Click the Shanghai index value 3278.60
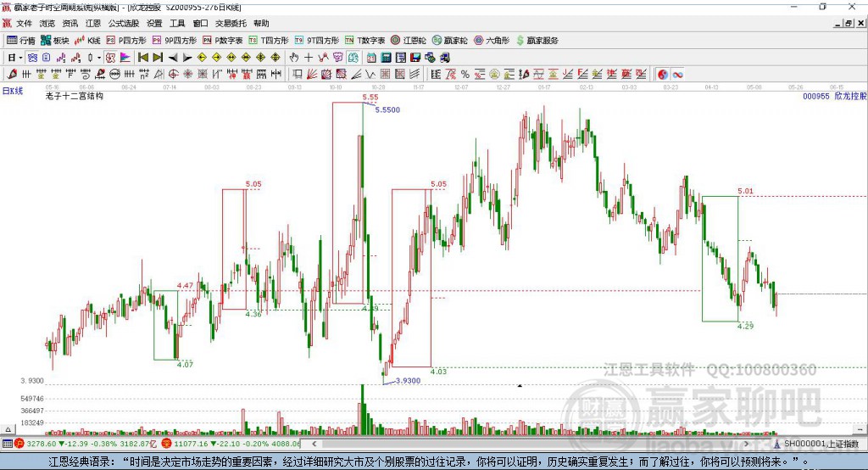 point(41,444)
